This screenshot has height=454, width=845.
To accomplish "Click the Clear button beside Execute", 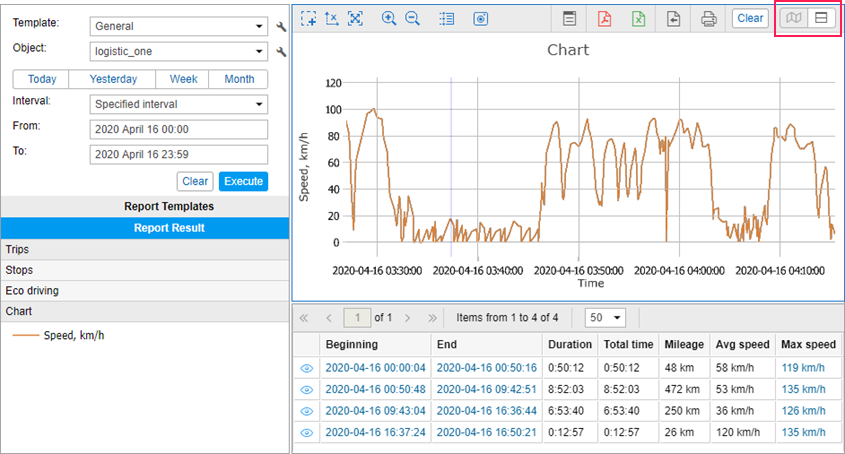I will [195, 181].
